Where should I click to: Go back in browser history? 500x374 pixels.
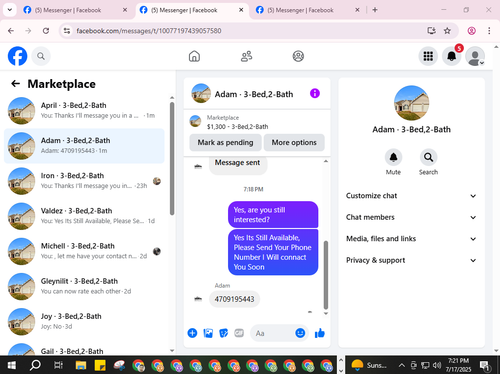tap(11, 31)
